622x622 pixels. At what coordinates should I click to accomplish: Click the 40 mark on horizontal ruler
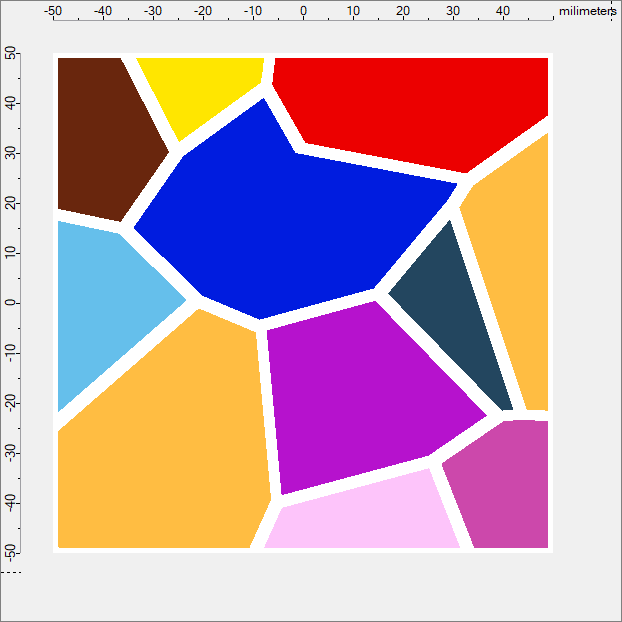coord(503,11)
